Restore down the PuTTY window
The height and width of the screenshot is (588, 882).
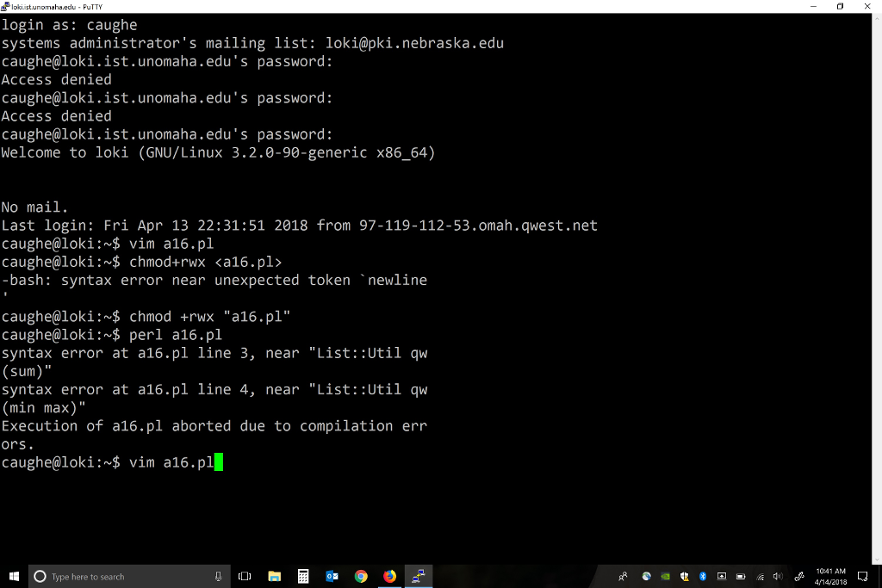pyautogui.click(x=841, y=7)
